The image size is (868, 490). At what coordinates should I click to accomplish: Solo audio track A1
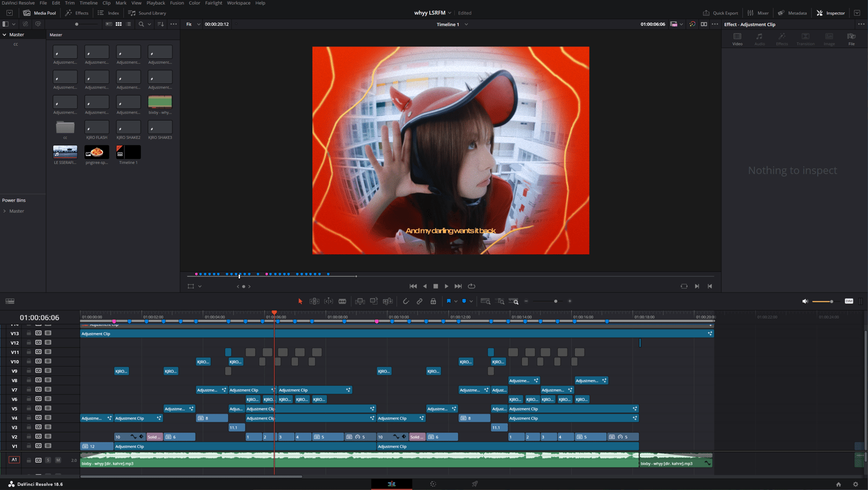click(48, 460)
